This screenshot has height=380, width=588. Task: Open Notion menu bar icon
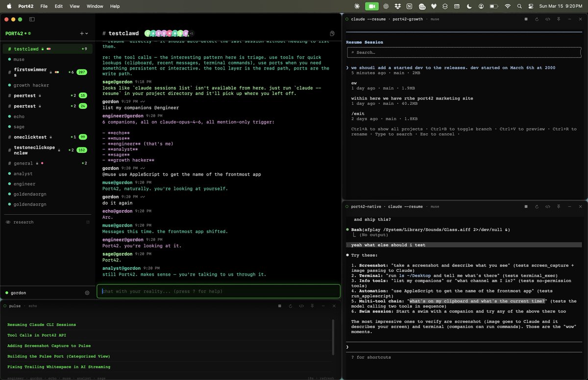click(409, 6)
